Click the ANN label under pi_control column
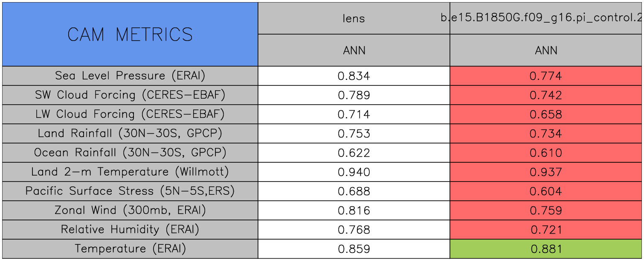Screen dimensions: 644x261 pos(546,50)
